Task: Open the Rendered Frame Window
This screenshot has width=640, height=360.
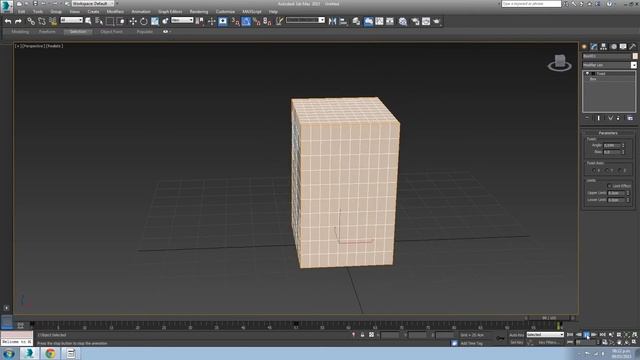Action: [426, 21]
